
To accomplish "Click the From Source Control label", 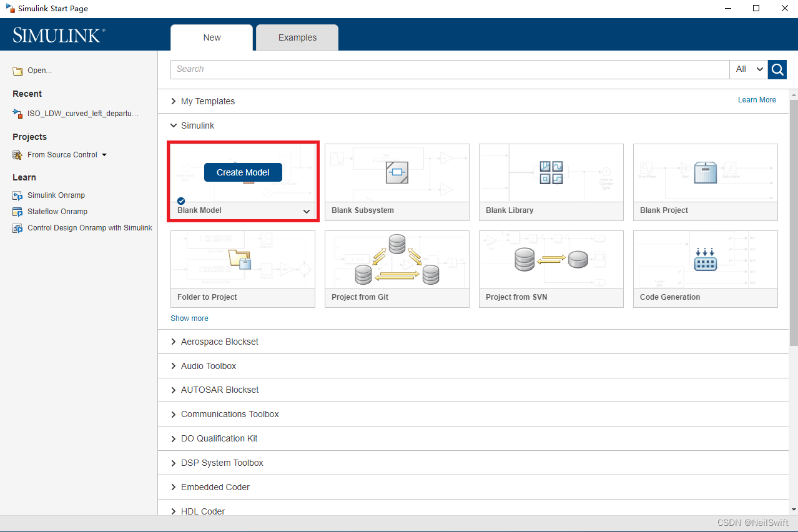I will [62, 155].
